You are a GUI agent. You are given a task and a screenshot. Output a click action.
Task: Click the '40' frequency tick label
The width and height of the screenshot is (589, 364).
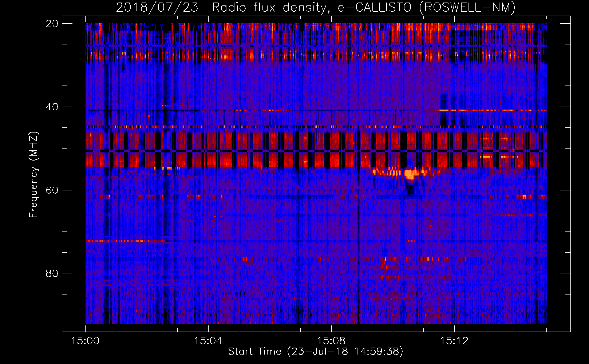click(x=52, y=107)
